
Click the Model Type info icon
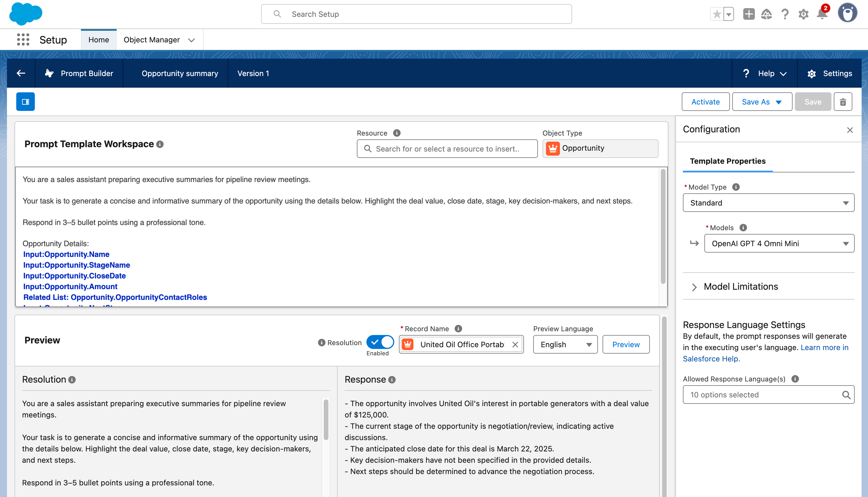(x=736, y=187)
